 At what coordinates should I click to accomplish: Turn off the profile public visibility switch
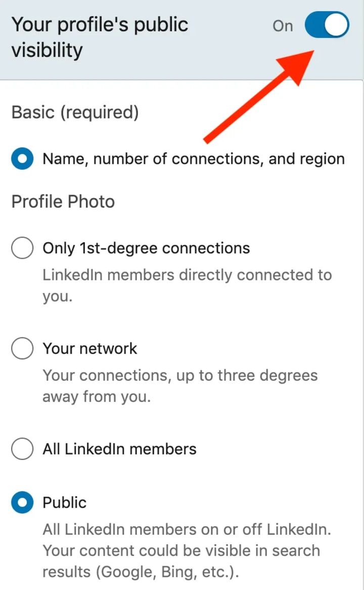[x=327, y=26]
